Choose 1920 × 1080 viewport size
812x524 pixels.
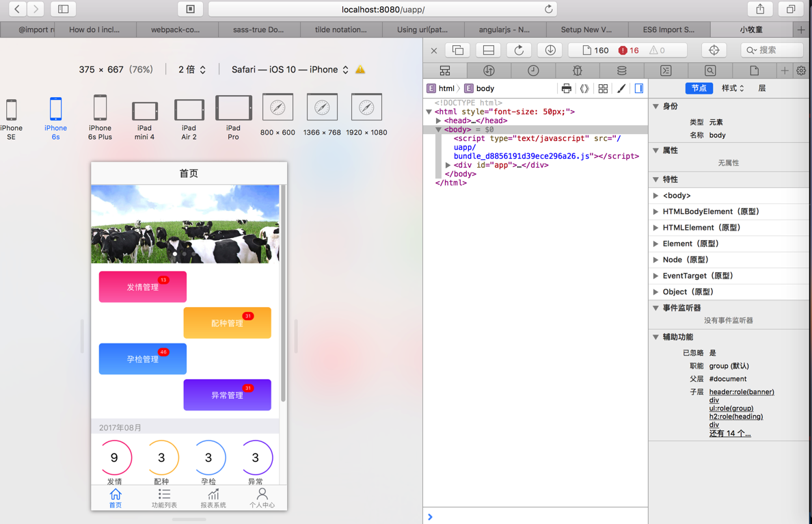click(366, 114)
